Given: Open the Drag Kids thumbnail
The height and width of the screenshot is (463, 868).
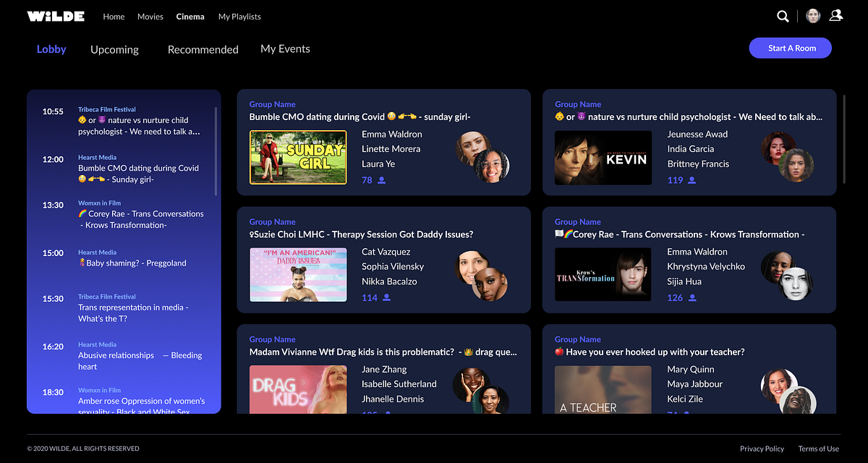Looking at the screenshot, I should [298, 389].
